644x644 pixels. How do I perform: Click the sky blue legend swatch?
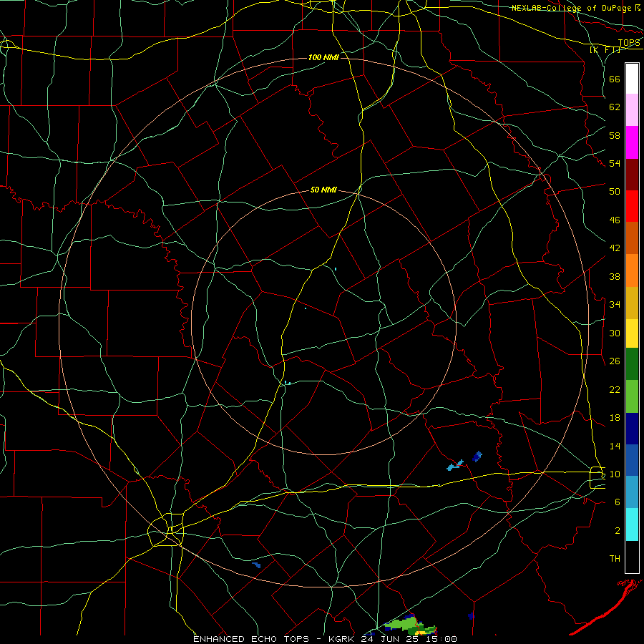click(632, 492)
